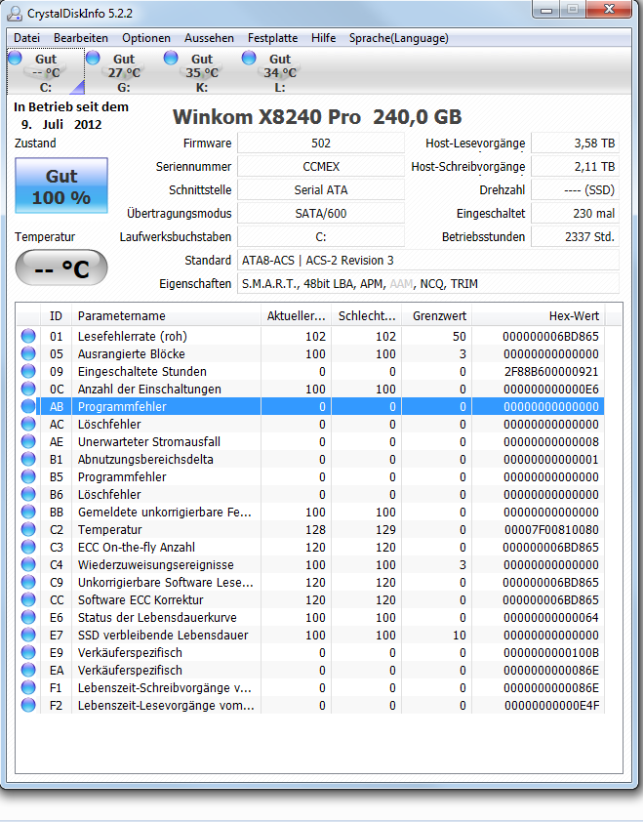Click status orb of the F2 row
Image resolution: width=644 pixels, height=822 pixels.
28,705
